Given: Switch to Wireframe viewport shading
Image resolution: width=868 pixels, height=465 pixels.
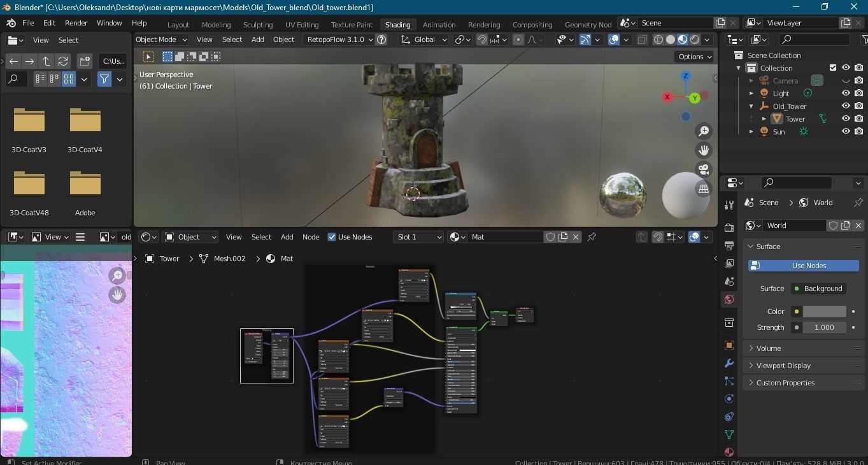Looking at the screenshot, I should [x=658, y=39].
